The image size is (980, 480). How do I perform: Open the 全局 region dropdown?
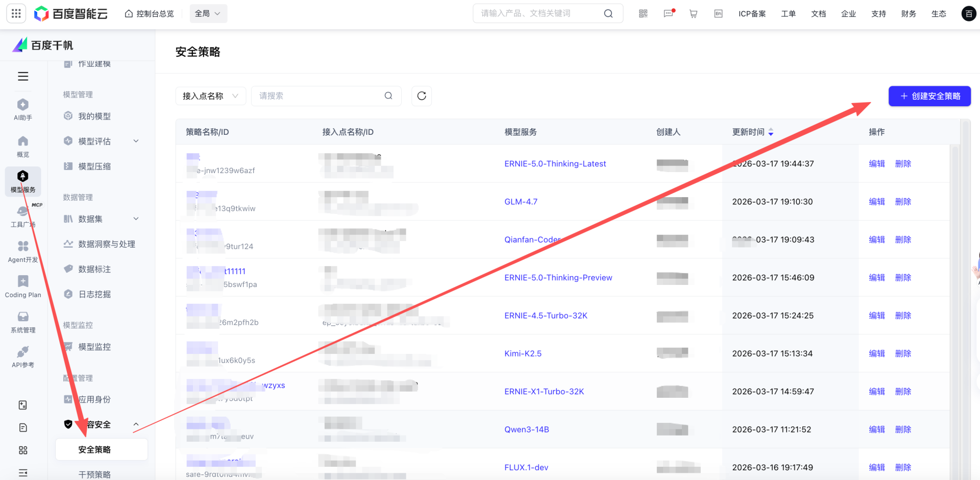[x=208, y=14]
